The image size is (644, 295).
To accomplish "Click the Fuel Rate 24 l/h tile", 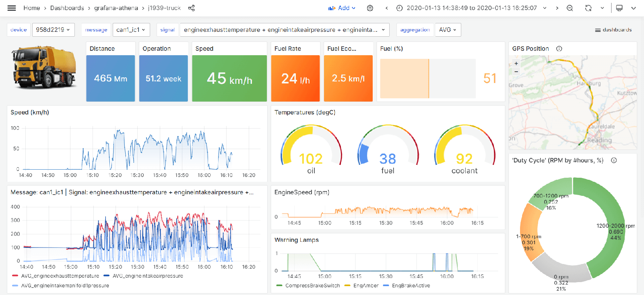I will pos(295,78).
